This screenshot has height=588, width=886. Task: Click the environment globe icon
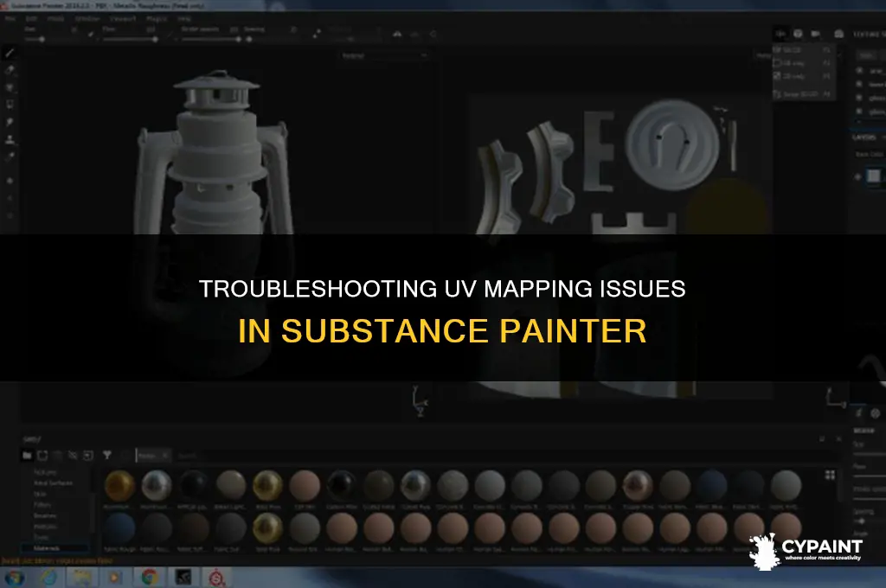(x=798, y=34)
